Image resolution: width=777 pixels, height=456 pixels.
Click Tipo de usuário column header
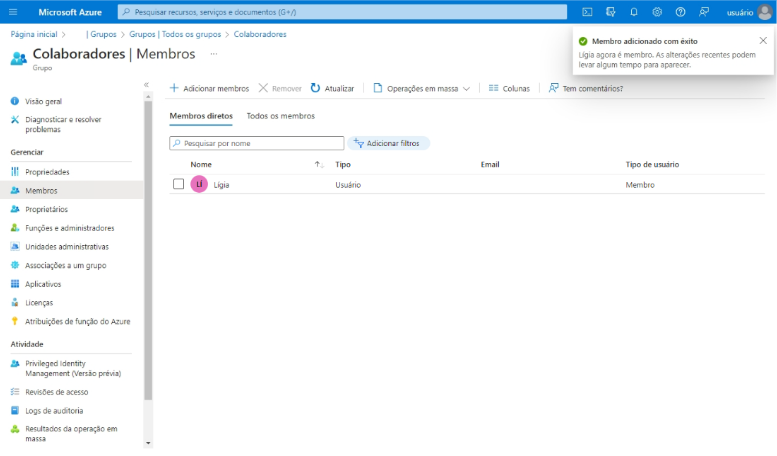click(652, 165)
